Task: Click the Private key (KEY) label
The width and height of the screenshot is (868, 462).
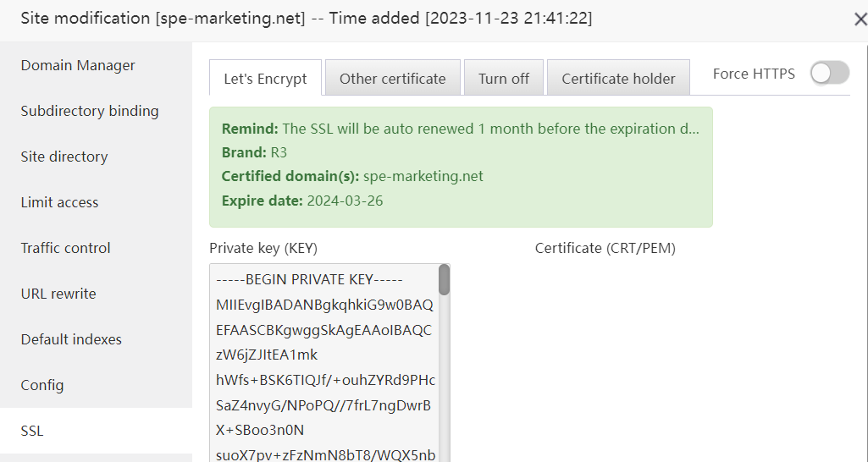Action: 263,248
